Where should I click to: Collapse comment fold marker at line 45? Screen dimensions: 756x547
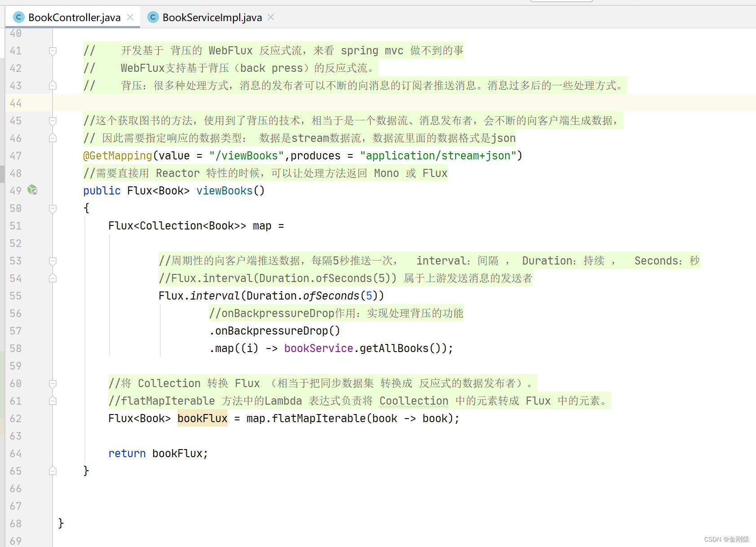click(x=53, y=121)
